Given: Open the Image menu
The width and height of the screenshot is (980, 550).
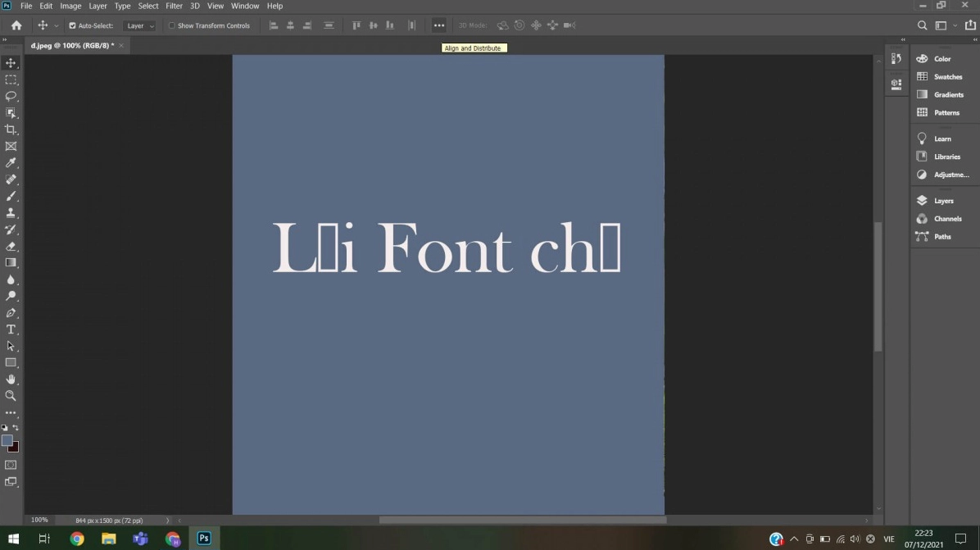Looking at the screenshot, I should tap(70, 6).
